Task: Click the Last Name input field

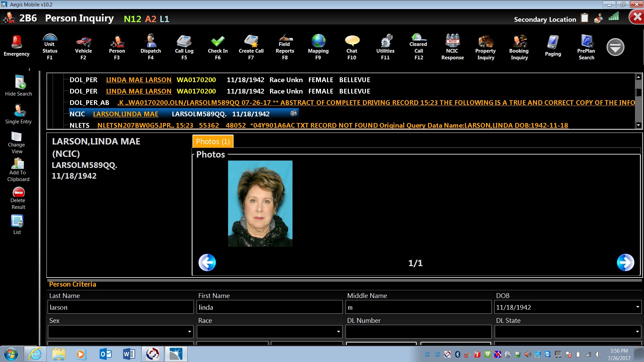Action: [x=121, y=307]
